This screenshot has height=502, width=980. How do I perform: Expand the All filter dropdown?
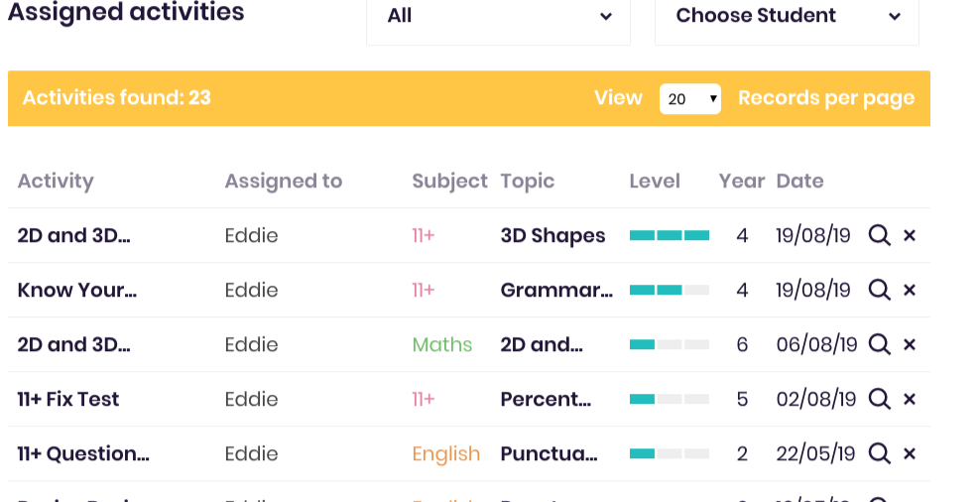coord(498,16)
